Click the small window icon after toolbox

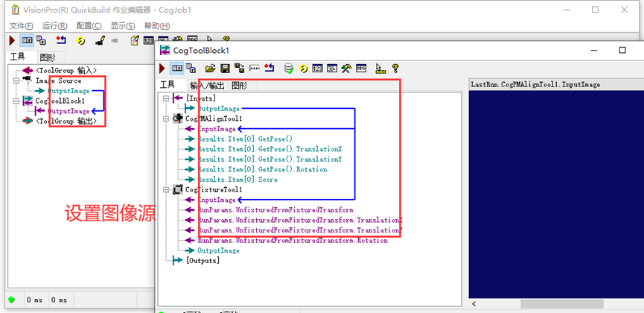pyautogui.click(x=361, y=69)
